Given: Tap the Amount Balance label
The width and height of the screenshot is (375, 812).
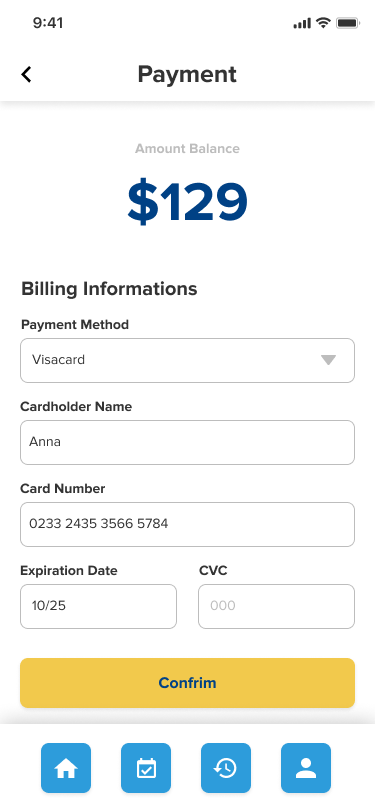Looking at the screenshot, I should coord(188,149).
